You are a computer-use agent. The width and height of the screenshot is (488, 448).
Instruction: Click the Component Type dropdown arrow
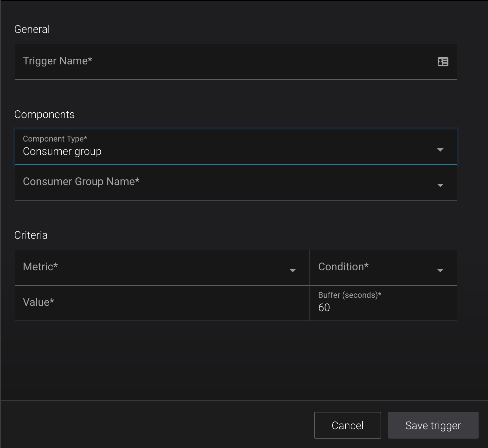440,150
